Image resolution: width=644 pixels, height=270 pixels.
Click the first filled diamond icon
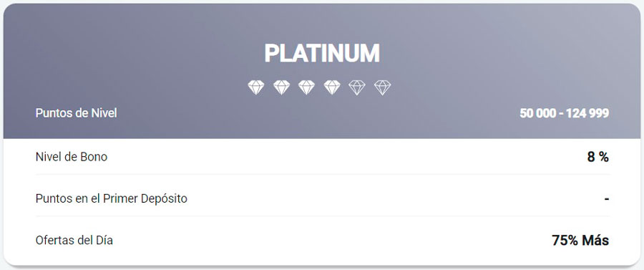point(256,87)
